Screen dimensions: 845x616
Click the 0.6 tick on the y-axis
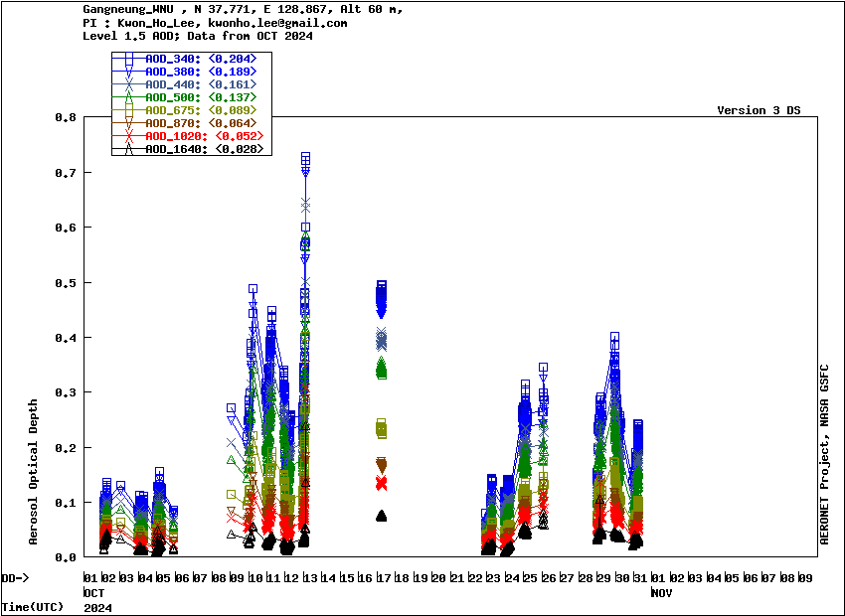click(x=66, y=228)
